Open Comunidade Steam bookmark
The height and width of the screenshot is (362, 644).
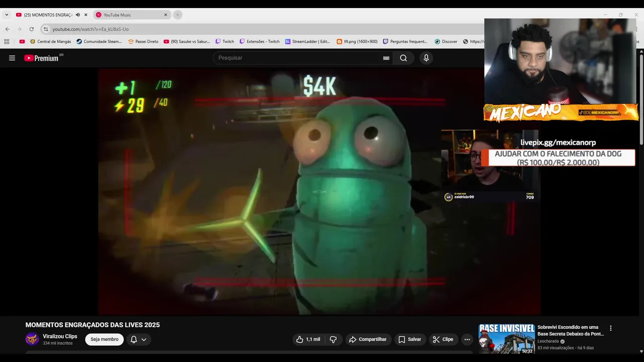click(99, 42)
